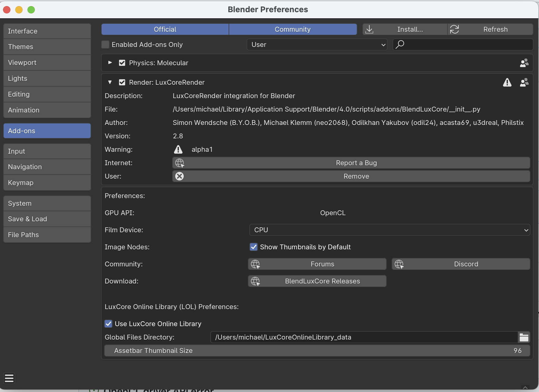The width and height of the screenshot is (539, 392).
Task: Click the LuxCore Online Library Preferences heading
Action: coord(172,307)
